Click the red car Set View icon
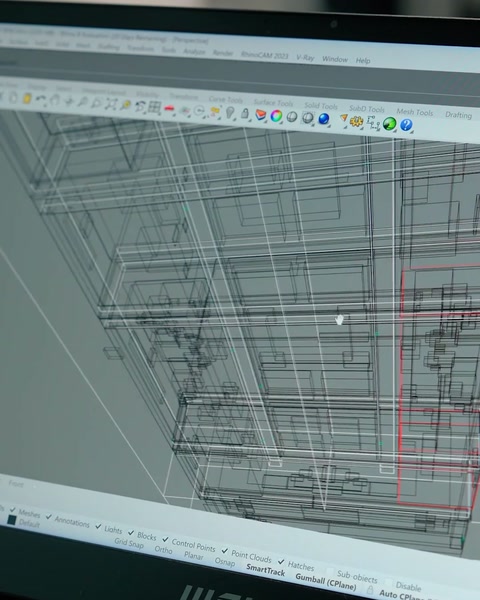480x600 pixels. click(169, 108)
